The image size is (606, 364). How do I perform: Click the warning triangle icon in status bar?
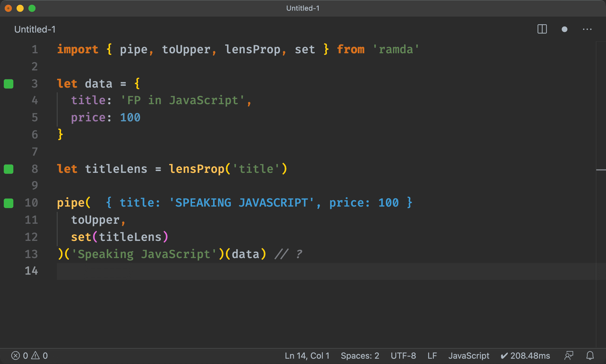36,355
